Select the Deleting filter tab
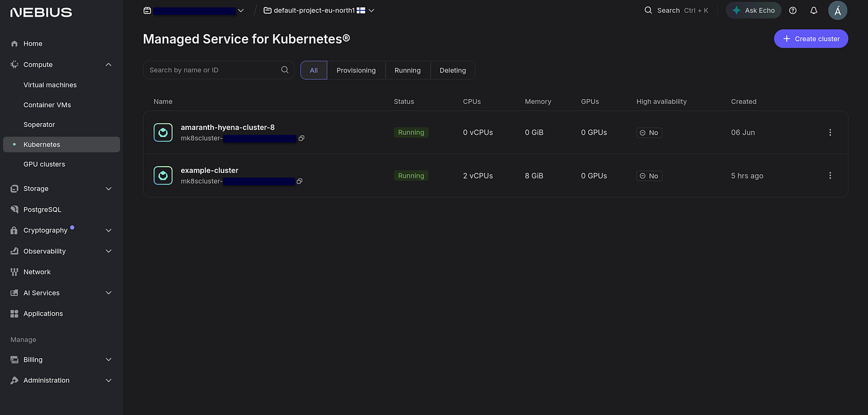Screen dimensions: 868x415 453,70
